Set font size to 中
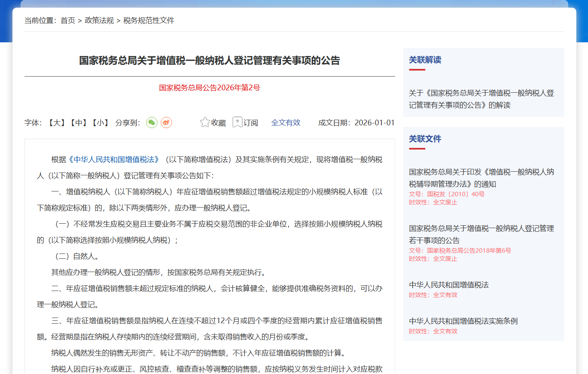 tap(79, 123)
